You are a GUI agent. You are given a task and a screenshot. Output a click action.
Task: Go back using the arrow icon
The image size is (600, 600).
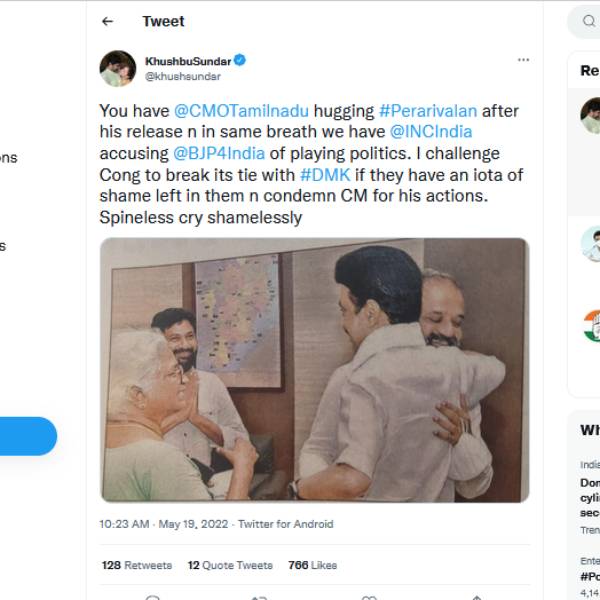click(108, 21)
